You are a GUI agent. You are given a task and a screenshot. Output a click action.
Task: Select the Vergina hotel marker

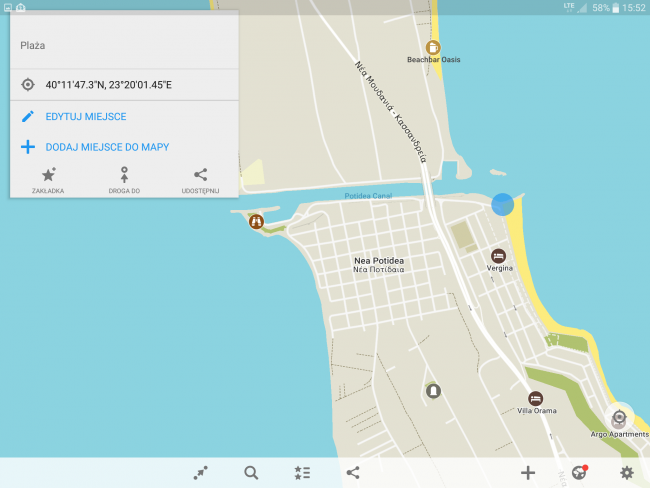498,256
